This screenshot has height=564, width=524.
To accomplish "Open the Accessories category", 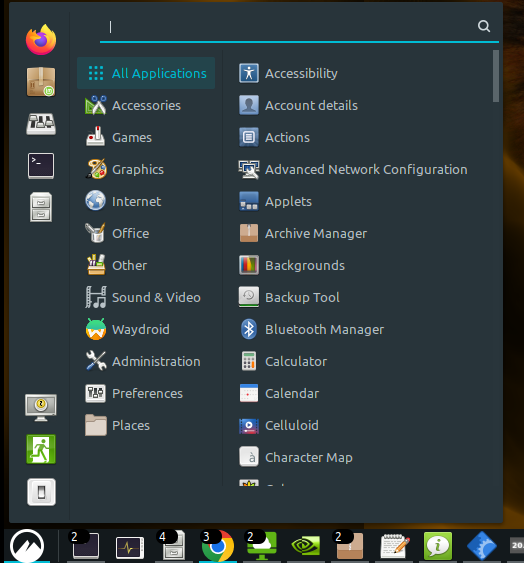I will 146,105.
